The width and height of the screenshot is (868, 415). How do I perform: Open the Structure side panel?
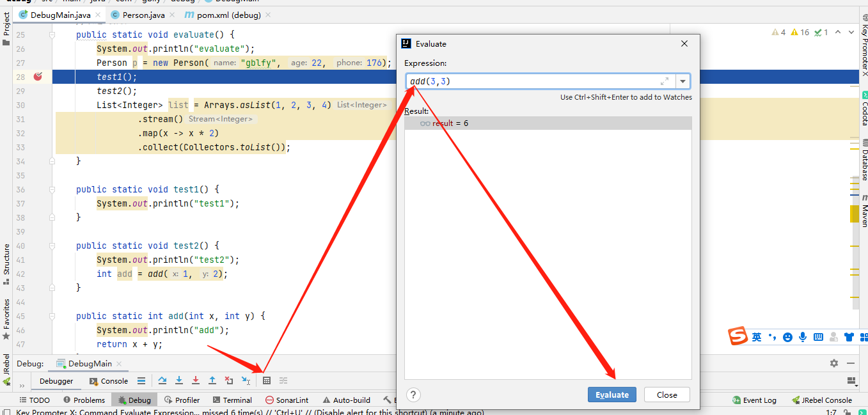click(x=6, y=263)
